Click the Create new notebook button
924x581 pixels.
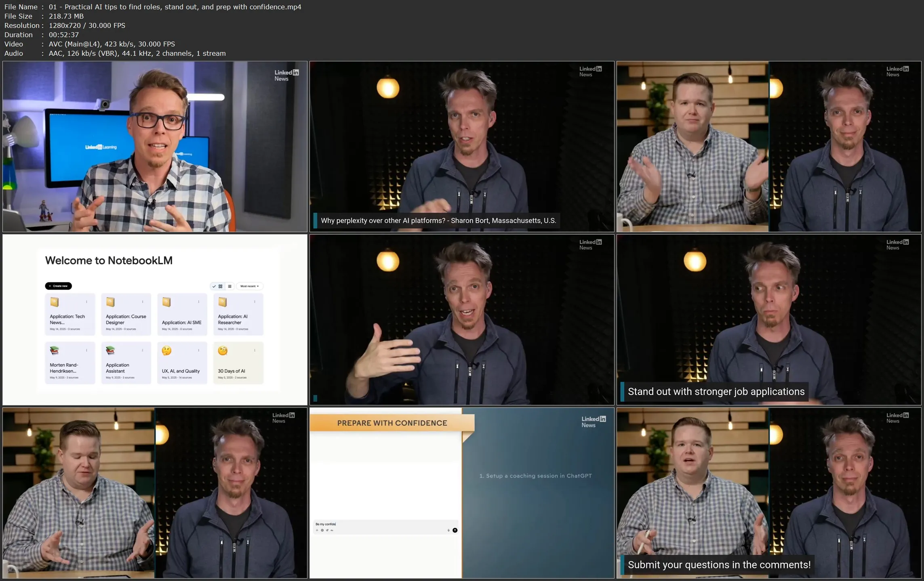click(58, 286)
